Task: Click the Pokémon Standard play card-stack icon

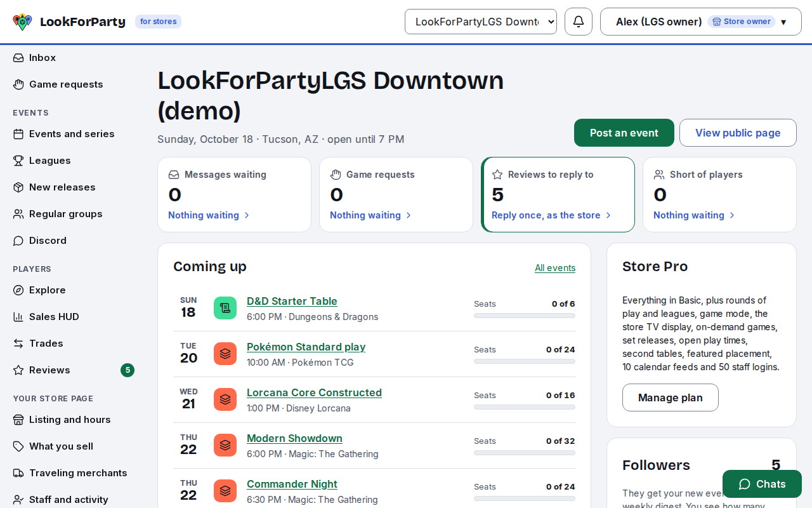Action: pyautogui.click(x=225, y=354)
